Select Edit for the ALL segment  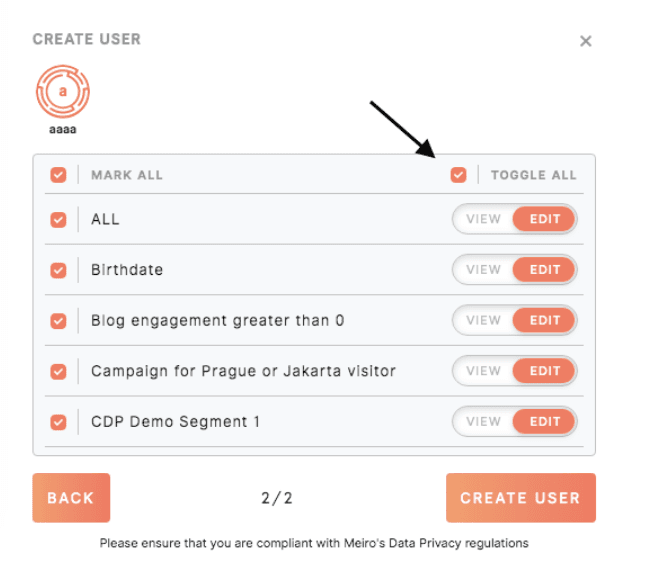[545, 219]
